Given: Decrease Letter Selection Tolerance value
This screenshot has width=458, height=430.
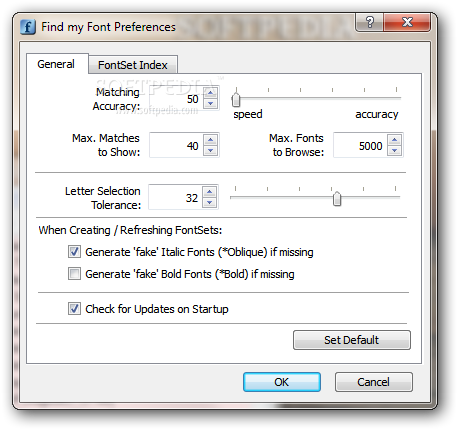Looking at the screenshot, I should [210, 202].
